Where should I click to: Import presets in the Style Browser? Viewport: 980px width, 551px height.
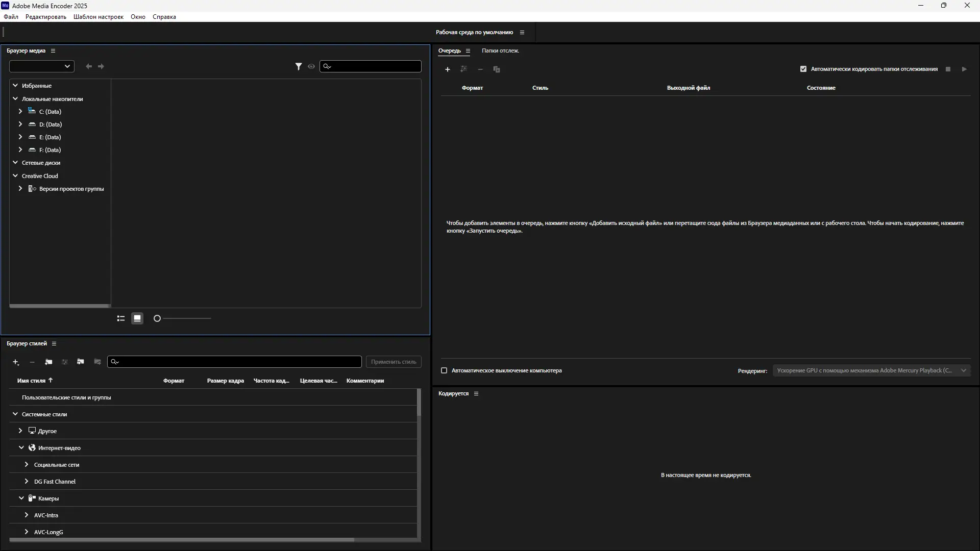pyautogui.click(x=80, y=362)
